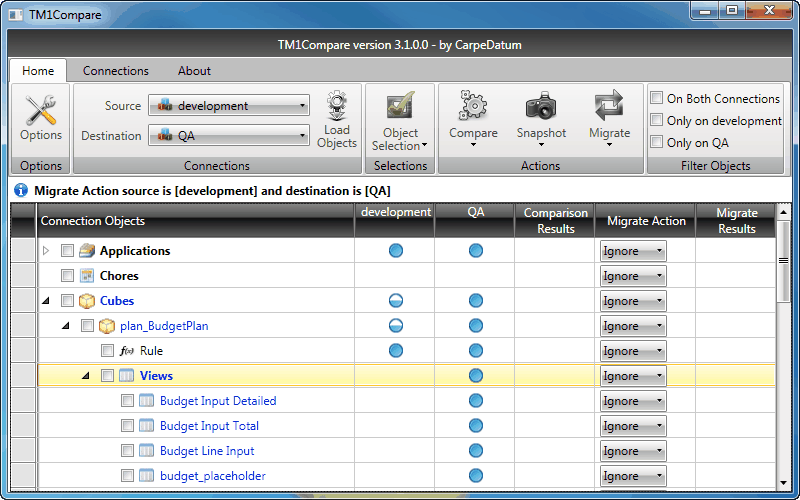Open Object Selection checkmark icon
Screen dimensions: 800x500
401,106
